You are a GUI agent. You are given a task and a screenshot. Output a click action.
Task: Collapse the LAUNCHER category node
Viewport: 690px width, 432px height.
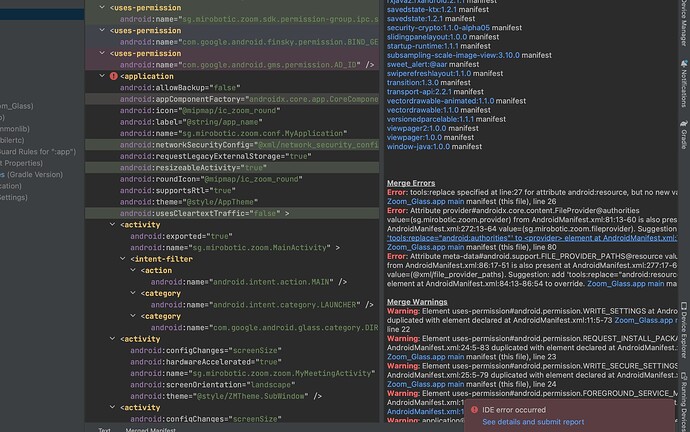pos(133,293)
